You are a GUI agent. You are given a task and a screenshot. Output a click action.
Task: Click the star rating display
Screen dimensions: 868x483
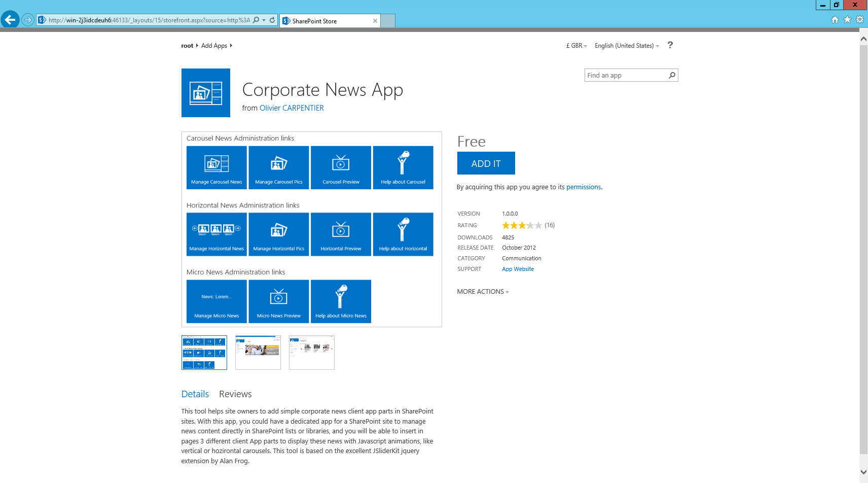[x=522, y=225]
